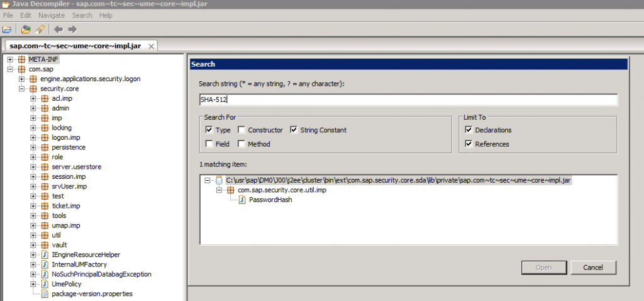This screenshot has height=301, width=644.
Task: Click the vault package icon
Action: [x=45, y=245]
